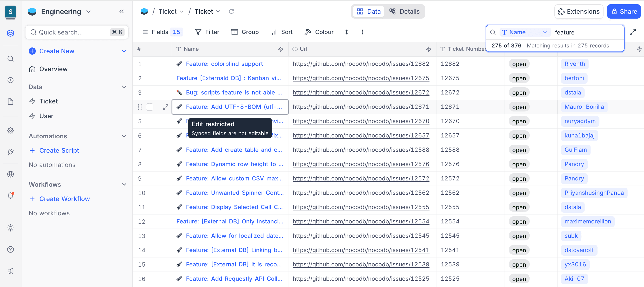Open the help question mark icon

(x=11, y=249)
